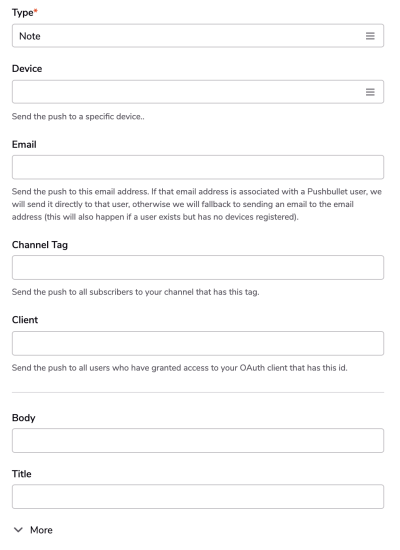Focus the Title input box
The image size is (400, 550).
pos(198,496)
